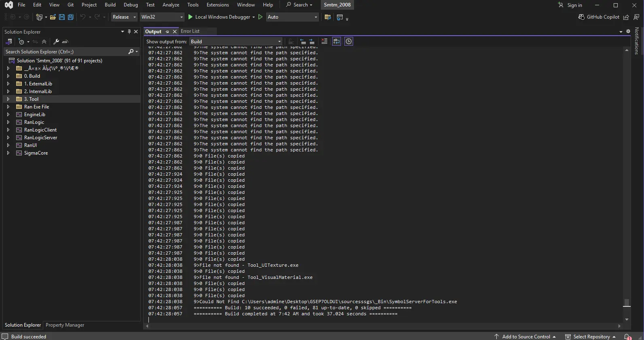
Task: Click Collapse All icon in Solution Explorer
Action: click(x=44, y=42)
